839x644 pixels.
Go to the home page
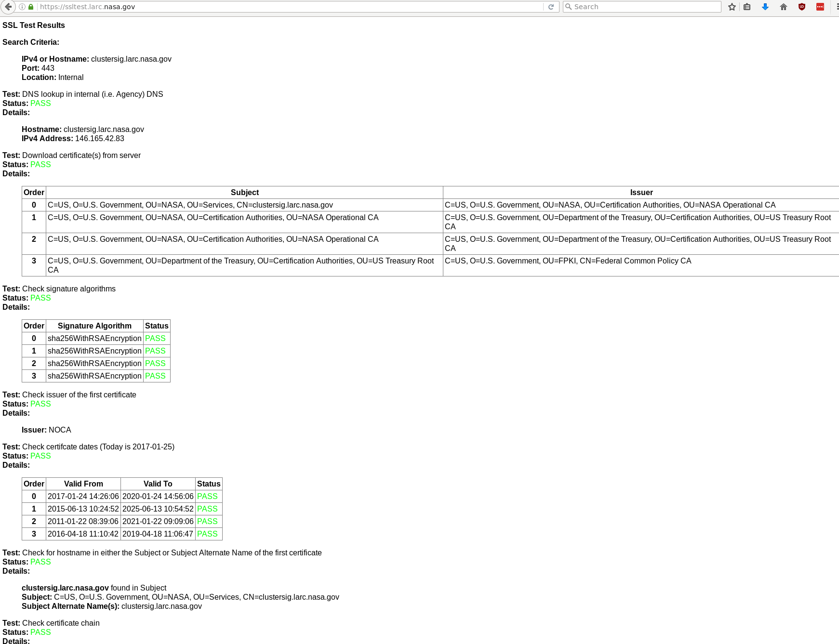[x=784, y=7]
